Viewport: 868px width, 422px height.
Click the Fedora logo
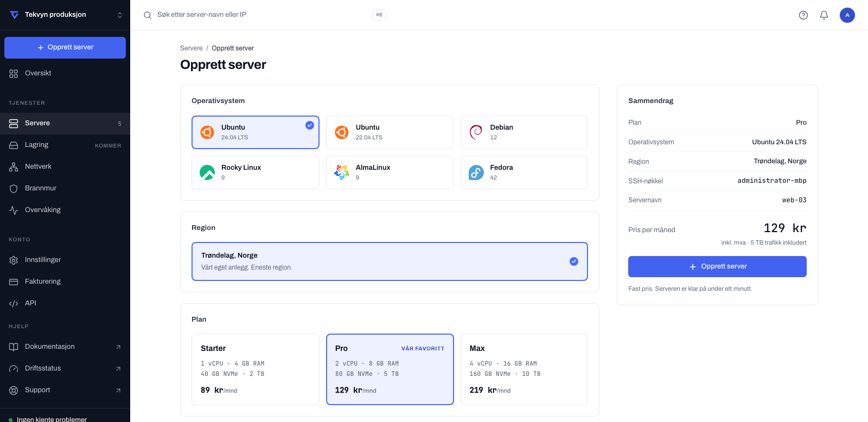point(476,172)
